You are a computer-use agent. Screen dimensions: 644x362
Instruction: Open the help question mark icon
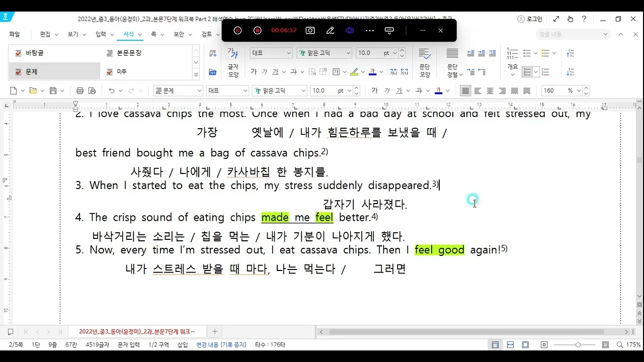click(x=584, y=19)
